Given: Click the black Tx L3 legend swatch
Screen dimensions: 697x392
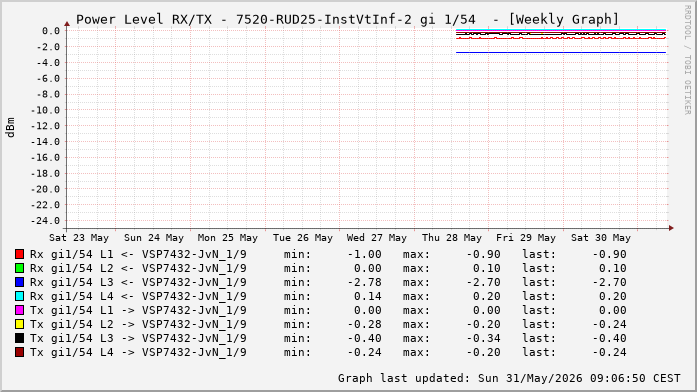Looking at the screenshot, I should tap(19, 338).
